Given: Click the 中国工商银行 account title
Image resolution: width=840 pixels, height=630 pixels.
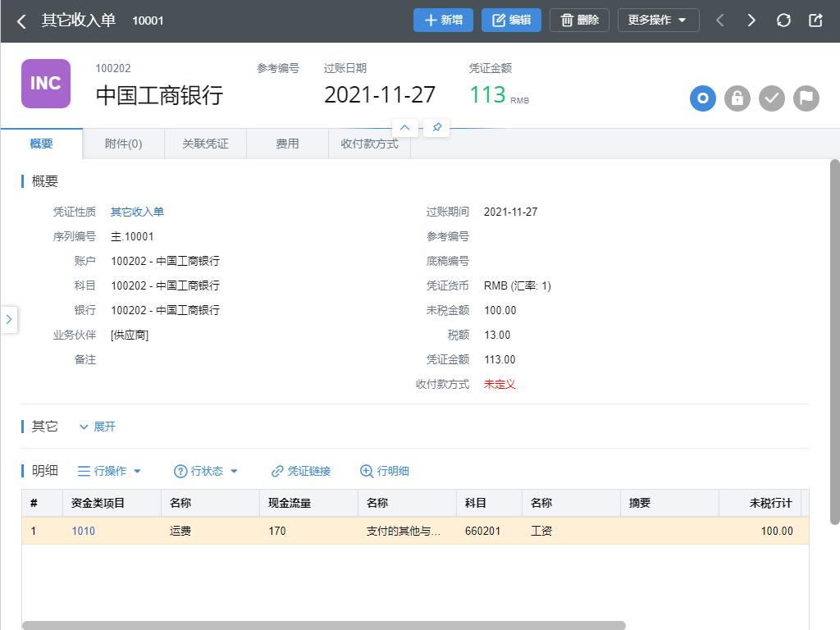Looking at the screenshot, I should click(x=159, y=95).
